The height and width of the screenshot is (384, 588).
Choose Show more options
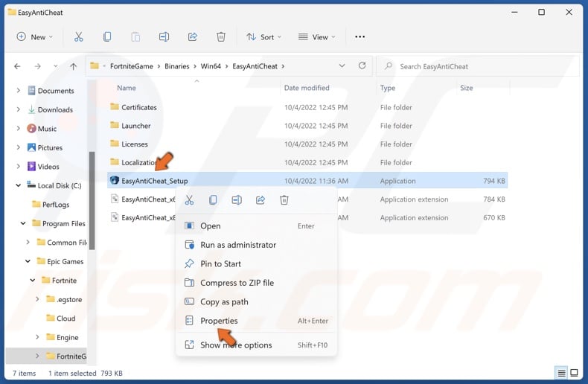pos(256,345)
